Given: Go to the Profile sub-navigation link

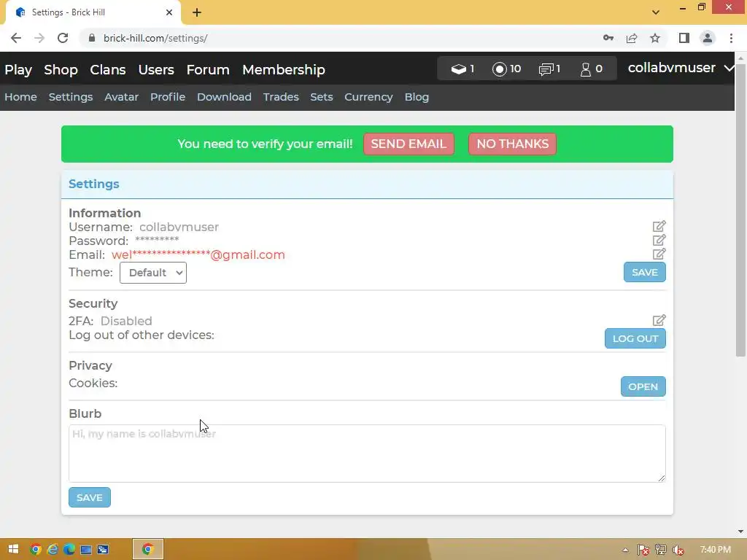Looking at the screenshot, I should tap(168, 97).
